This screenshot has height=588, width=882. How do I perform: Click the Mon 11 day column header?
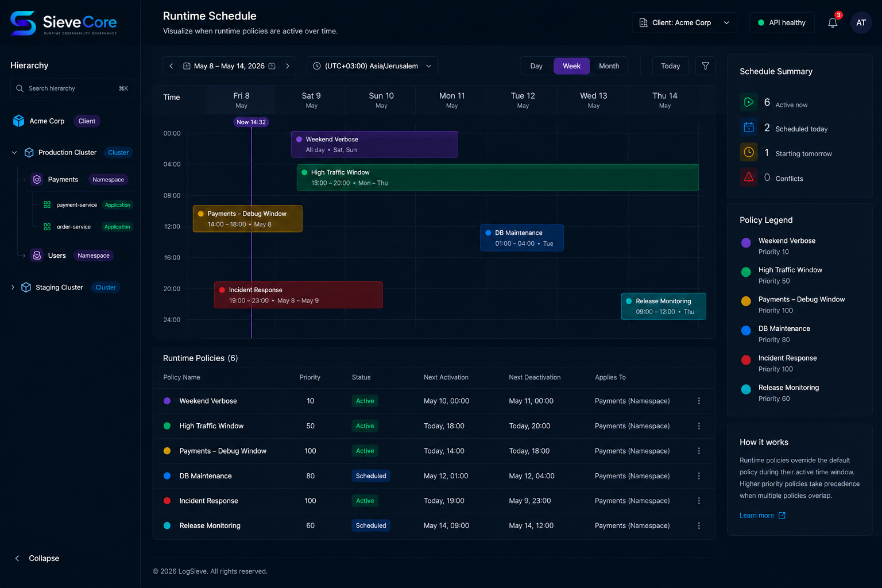(452, 100)
